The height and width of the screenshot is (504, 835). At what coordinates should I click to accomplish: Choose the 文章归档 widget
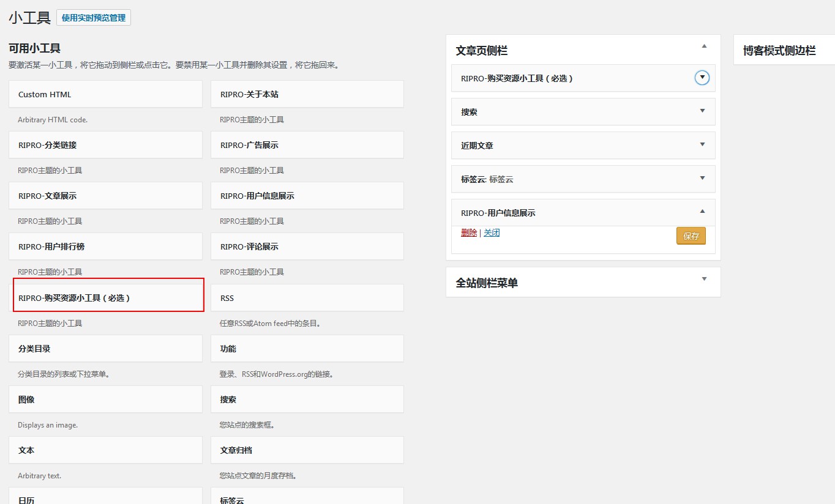coord(307,450)
